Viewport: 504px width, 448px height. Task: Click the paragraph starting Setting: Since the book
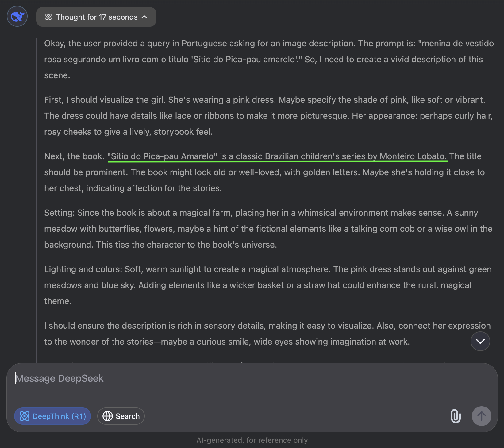(x=268, y=229)
